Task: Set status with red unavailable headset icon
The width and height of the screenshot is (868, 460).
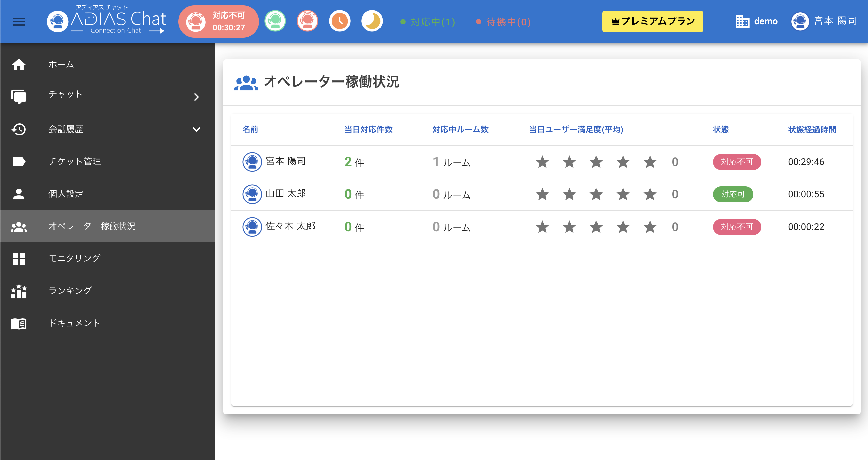Action: 307,21
